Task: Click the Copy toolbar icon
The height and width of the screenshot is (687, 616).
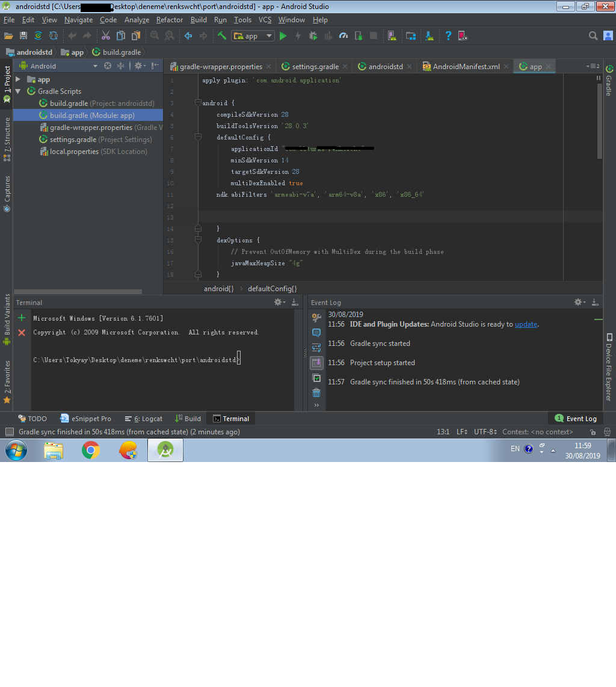Action: coord(121,36)
